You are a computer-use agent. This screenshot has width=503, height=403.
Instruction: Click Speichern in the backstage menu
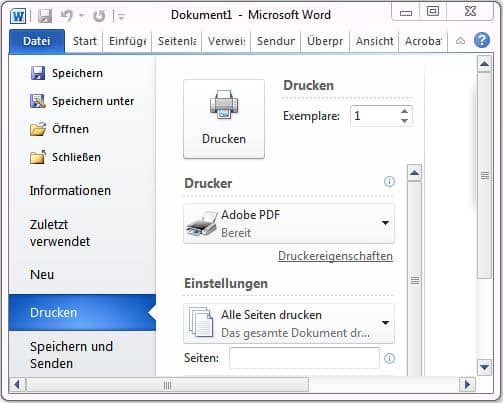(x=67, y=73)
